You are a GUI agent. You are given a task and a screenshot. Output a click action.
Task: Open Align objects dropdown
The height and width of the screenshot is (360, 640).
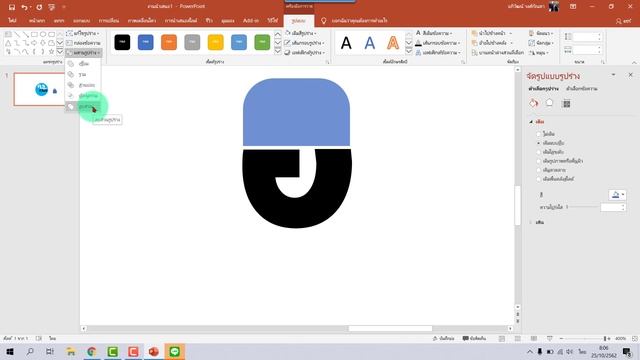[x=541, y=33]
